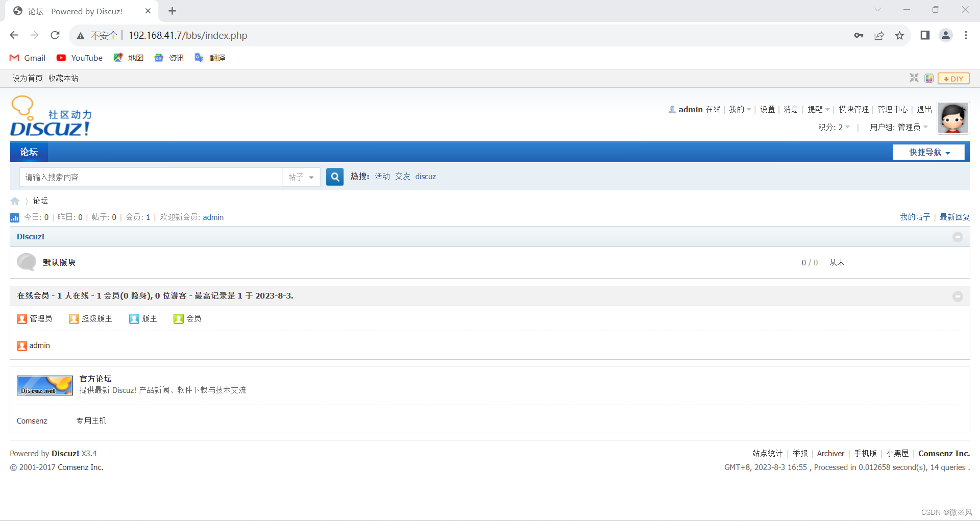Toggle the wide/narrow layout switch icon
This screenshot has height=521, width=980.
tap(914, 78)
